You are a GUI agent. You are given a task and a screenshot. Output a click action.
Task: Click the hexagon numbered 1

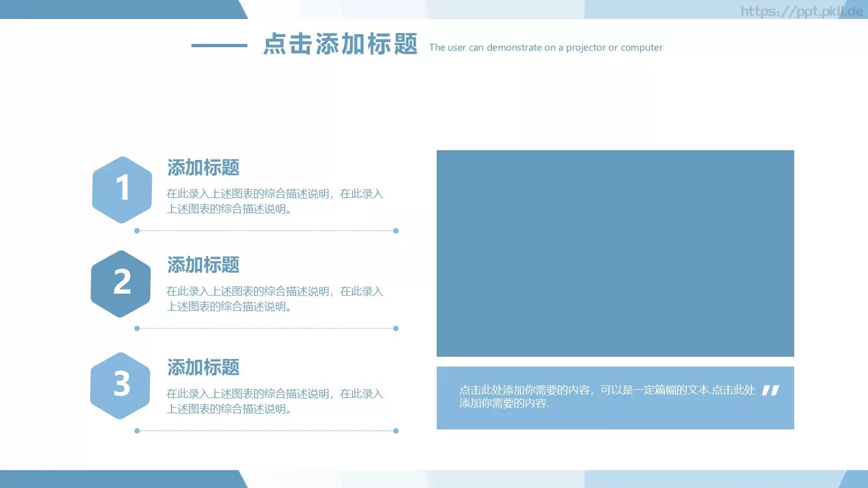click(x=122, y=190)
